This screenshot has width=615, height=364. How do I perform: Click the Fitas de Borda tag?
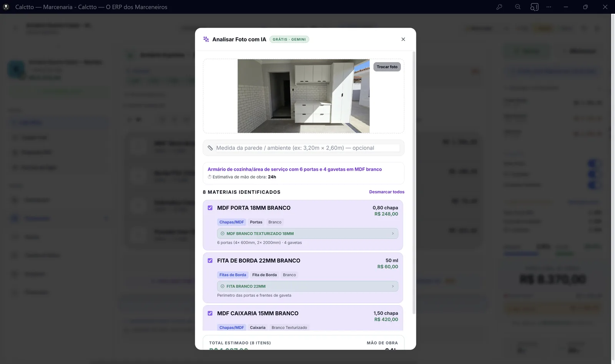pos(233,275)
